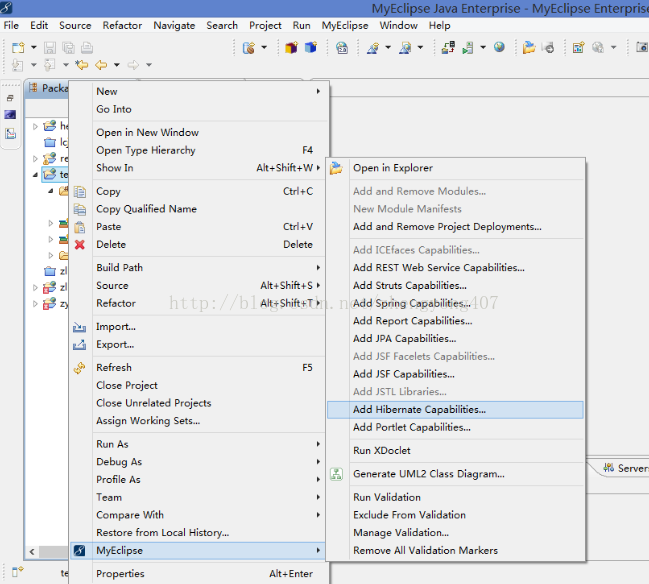The height and width of the screenshot is (584, 649).
Task: Expand the Team submenu arrow
Action: tap(318, 497)
